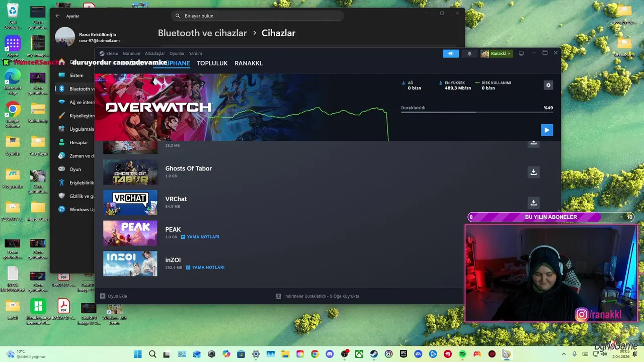Viewport: 644px width, 362px height.
Task: Open Epic Games Launcher from taskbar
Action: click(404, 354)
